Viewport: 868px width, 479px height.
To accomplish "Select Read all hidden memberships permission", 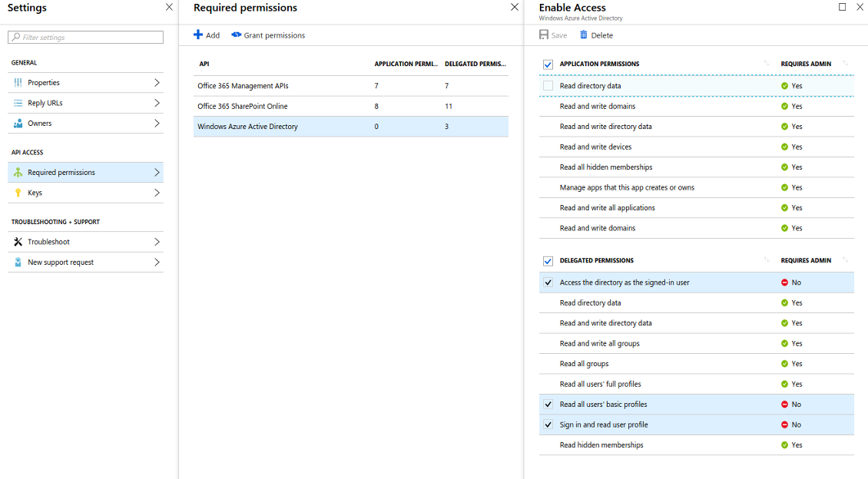I will pos(697,167).
